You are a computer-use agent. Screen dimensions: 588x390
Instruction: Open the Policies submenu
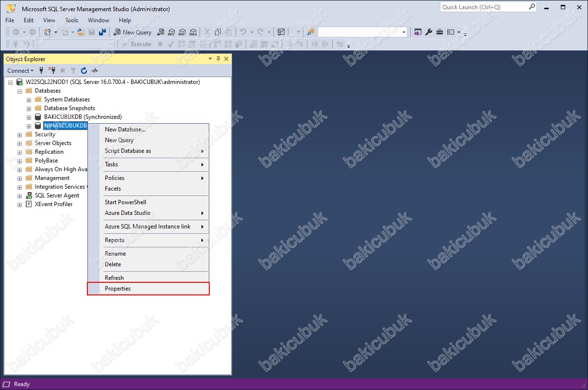148,178
